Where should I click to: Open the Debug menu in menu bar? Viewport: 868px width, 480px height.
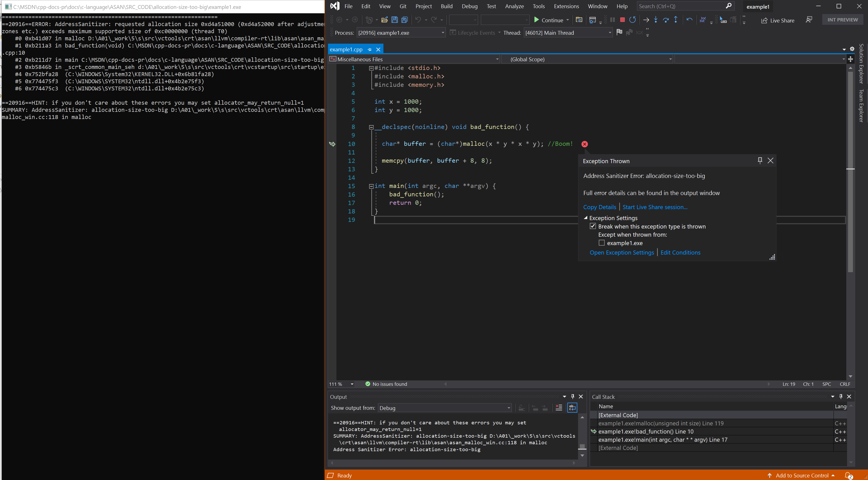[x=470, y=6]
